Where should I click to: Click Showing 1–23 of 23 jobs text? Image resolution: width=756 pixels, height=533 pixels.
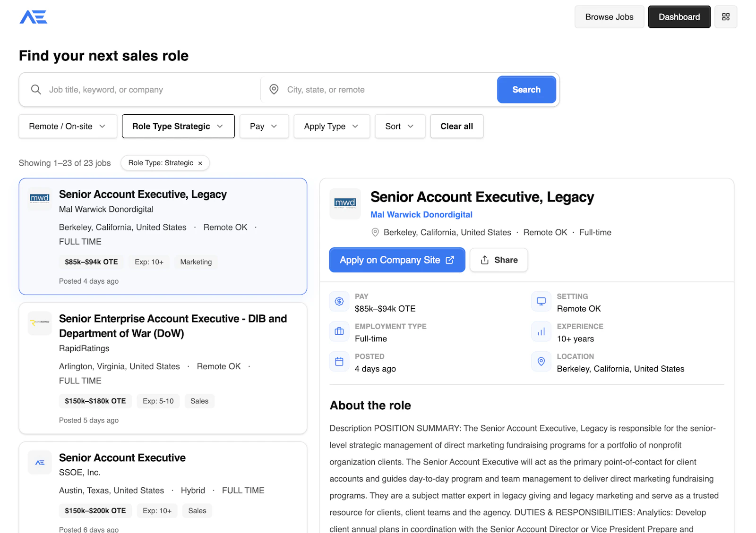[x=65, y=163]
